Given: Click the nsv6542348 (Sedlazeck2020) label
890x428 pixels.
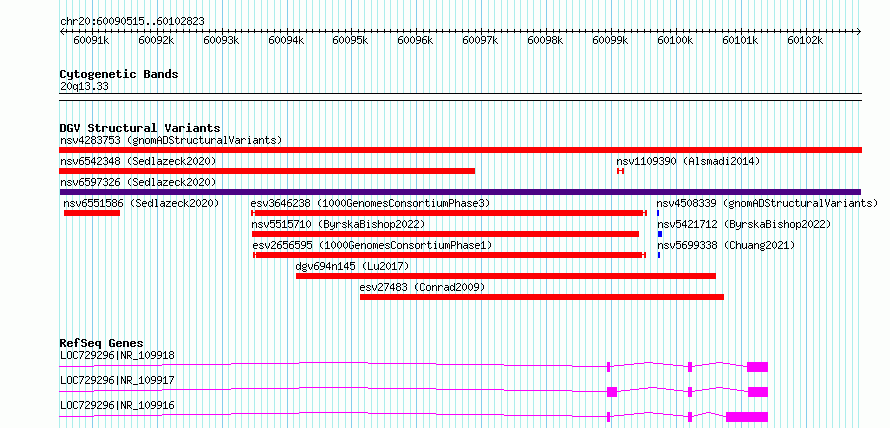Looking at the screenshot, I should [x=138, y=161].
